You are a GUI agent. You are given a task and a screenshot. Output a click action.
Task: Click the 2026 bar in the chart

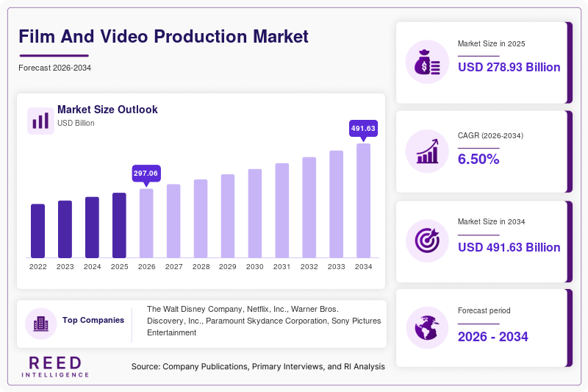(x=146, y=223)
